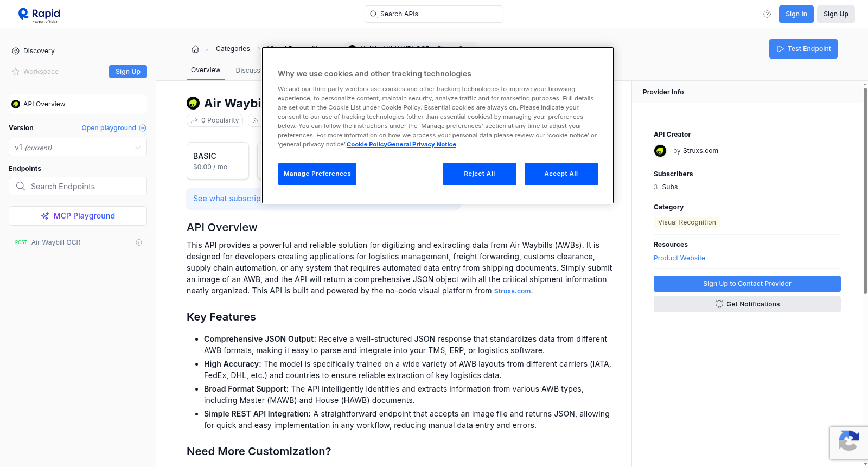The image size is (868, 467).
Task: Open the v1 (current) version dropdown
Action: 78,148
